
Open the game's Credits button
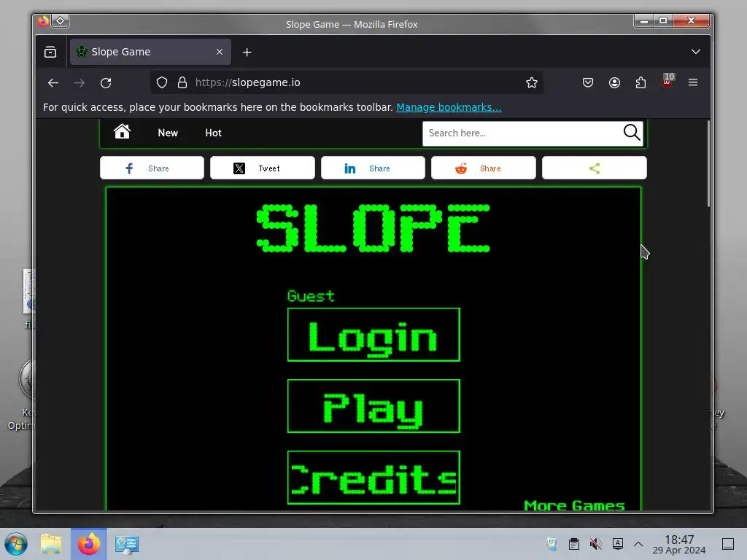point(374,478)
